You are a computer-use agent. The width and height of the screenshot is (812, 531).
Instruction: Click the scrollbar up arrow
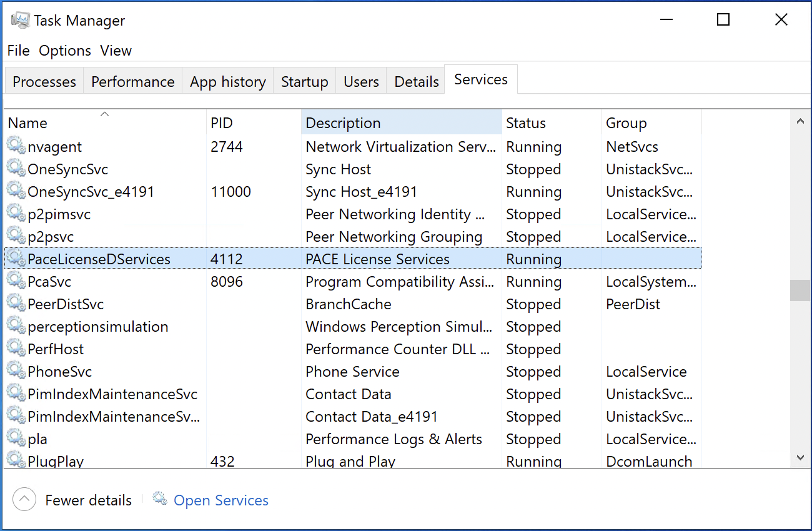(x=800, y=121)
